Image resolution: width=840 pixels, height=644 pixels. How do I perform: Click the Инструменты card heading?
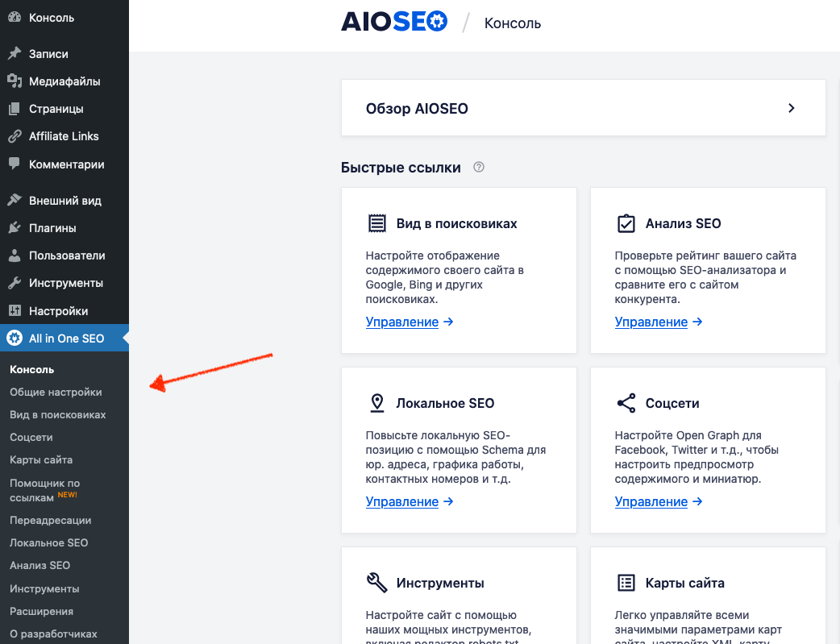440,583
